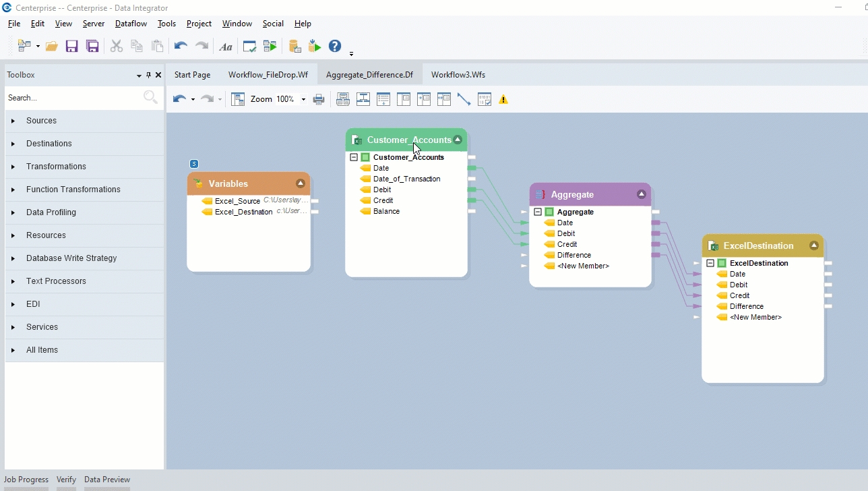Switch to the Workflow_FileDrop.Wf tab
This screenshot has width=868, height=491.
[x=268, y=75]
